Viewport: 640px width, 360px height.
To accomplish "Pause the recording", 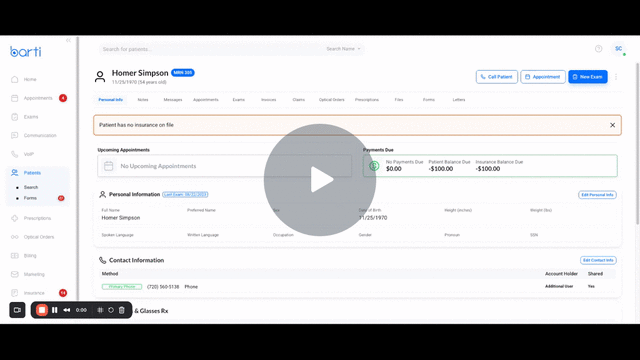I will (55, 310).
